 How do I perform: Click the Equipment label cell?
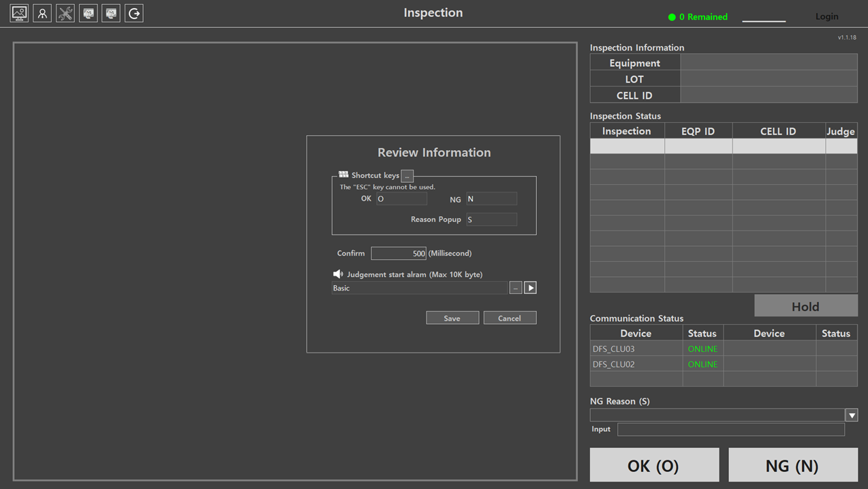[x=635, y=63]
